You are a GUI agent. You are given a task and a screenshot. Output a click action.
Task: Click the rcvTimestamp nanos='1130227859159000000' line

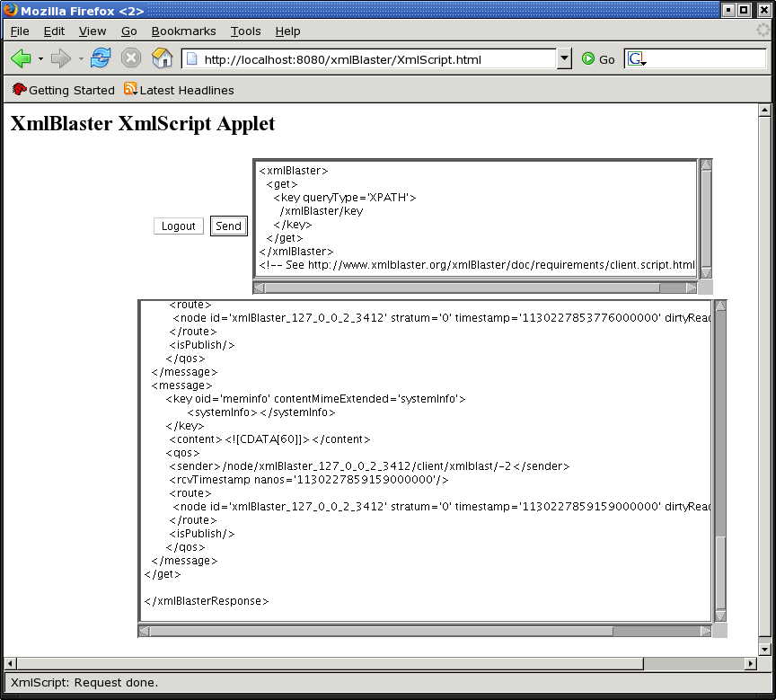point(308,480)
